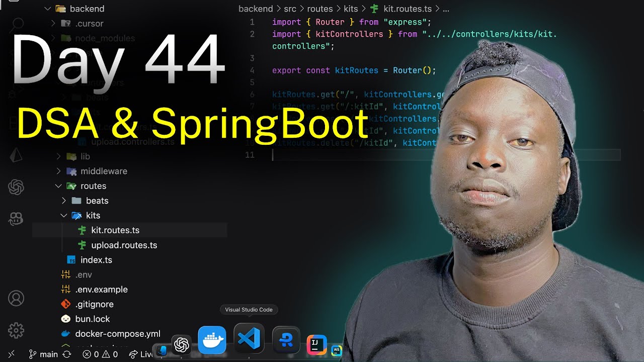Select kits in the breadcrumb bar
The image size is (644, 362).
(x=351, y=9)
